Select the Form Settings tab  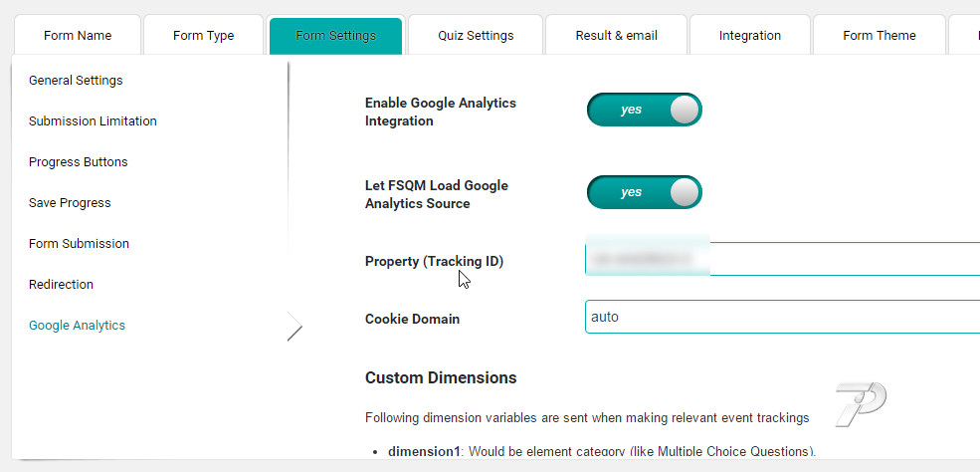tap(335, 36)
